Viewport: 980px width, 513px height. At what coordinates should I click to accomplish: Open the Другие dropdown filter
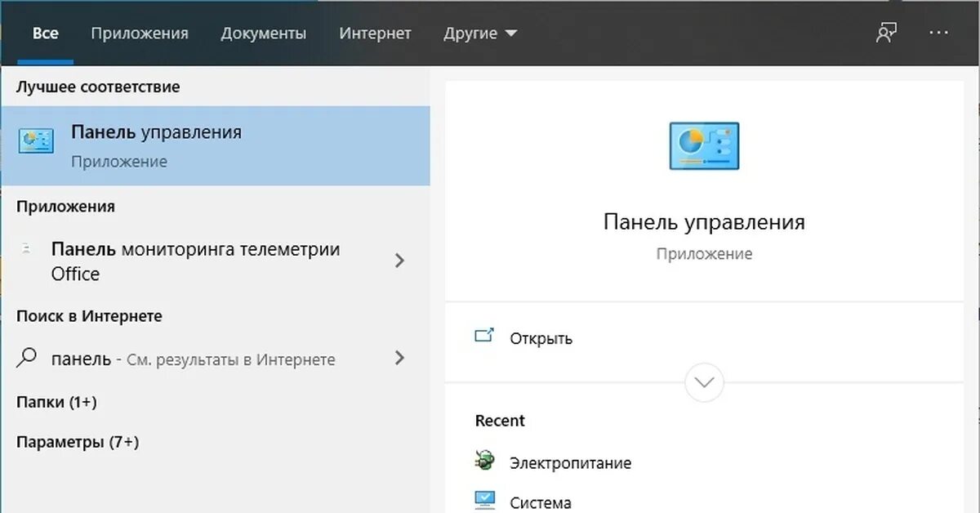pyautogui.click(x=480, y=33)
